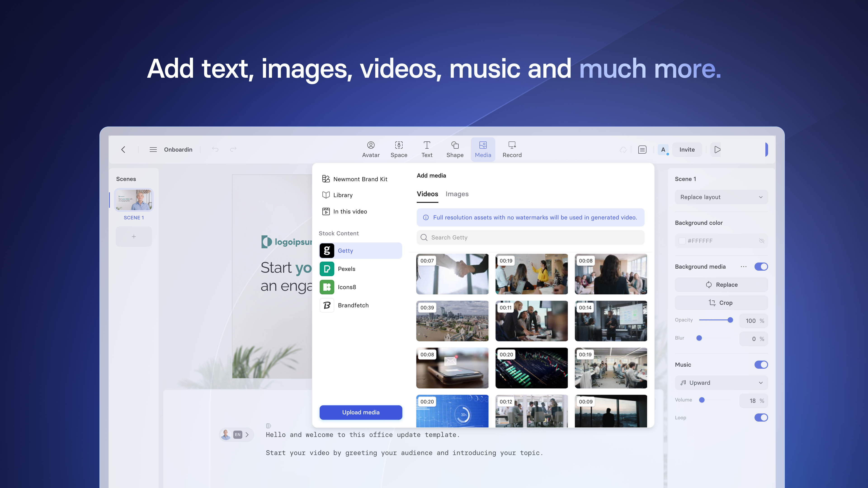Open the Upward music dropdown

tap(721, 382)
